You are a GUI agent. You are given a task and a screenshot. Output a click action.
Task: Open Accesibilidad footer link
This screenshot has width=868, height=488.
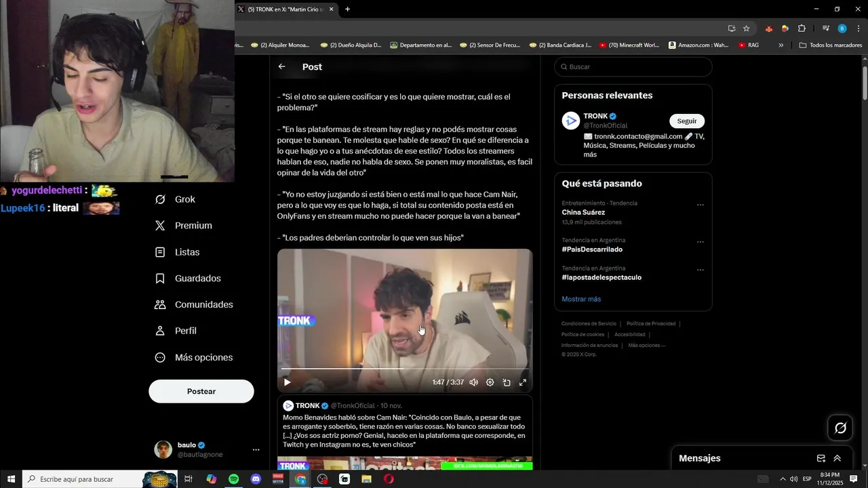[629, 335]
